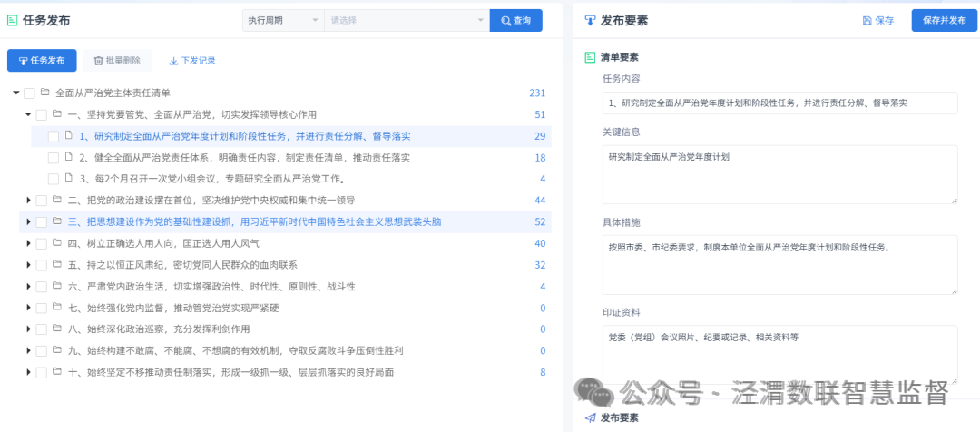Collapse the 全面从严治党主体责任清单 root node
The width and height of the screenshot is (980, 432).
pos(15,93)
